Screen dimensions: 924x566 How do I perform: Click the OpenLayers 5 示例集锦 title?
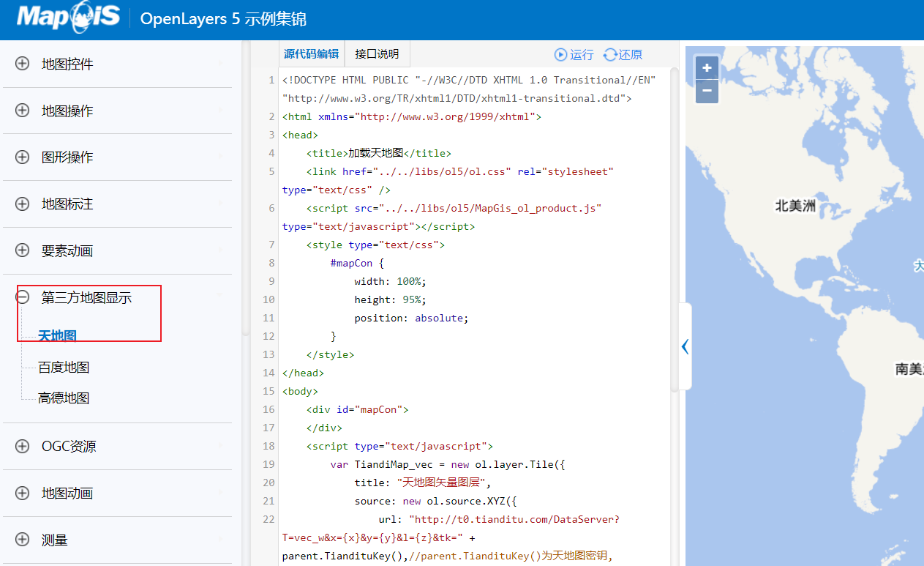point(223,18)
